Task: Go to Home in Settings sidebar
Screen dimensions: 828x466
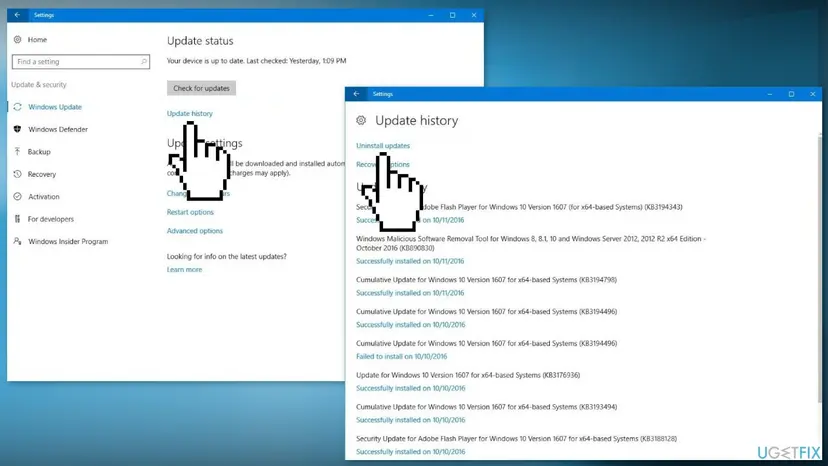Action: point(37,40)
